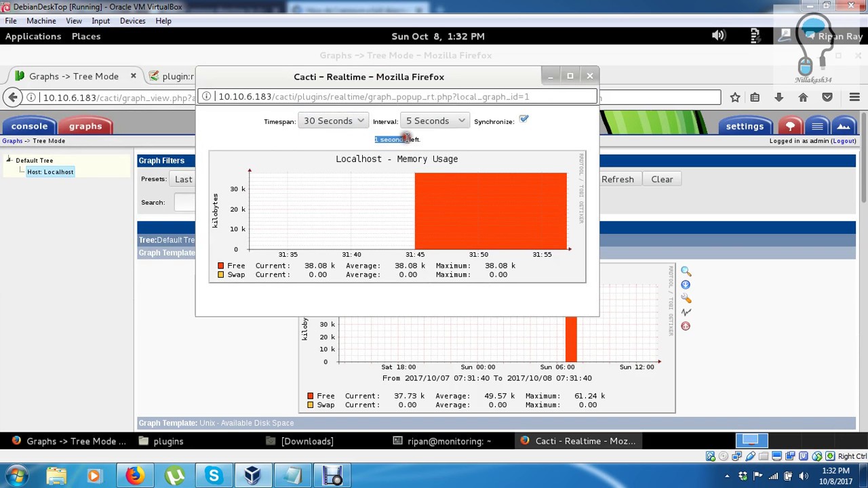Switch to Cacti list view icon tab
Image resolution: width=868 pixels, height=488 pixels.
tap(817, 126)
